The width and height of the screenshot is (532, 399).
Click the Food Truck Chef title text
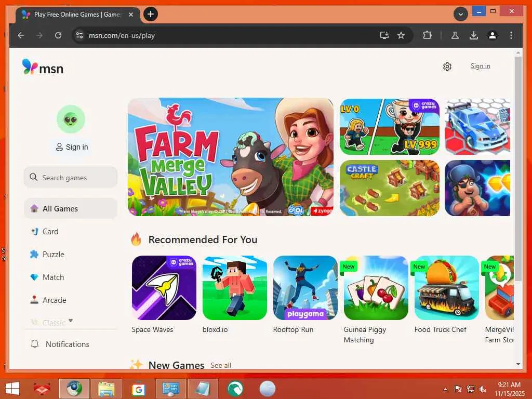tap(441, 329)
